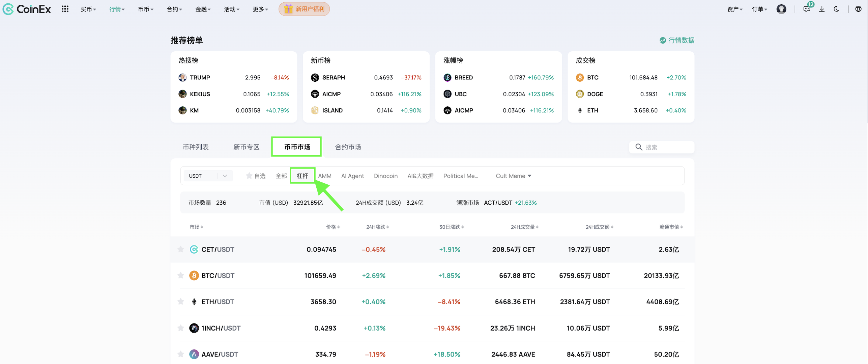Open 行情数据 link
Viewport: 868px width, 364px height.
[677, 41]
